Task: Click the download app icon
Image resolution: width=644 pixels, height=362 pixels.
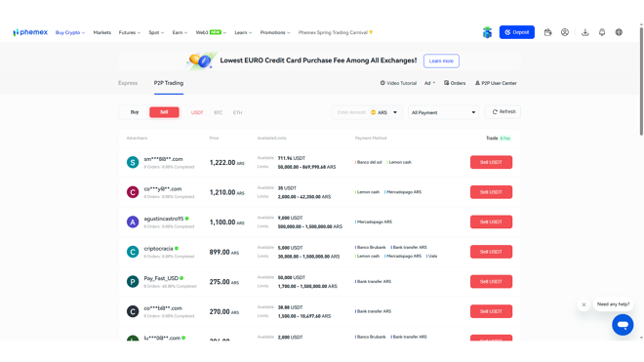Action: coord(585,32)
